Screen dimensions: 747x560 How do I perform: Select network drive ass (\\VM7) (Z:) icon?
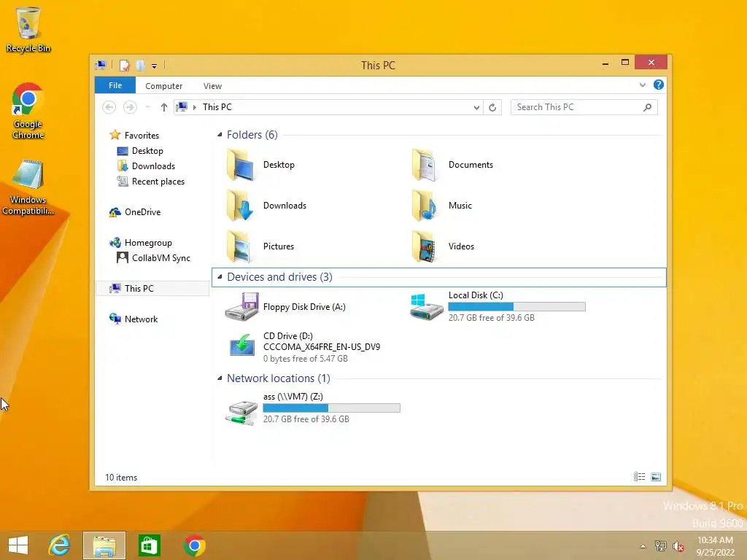(241, 411)
